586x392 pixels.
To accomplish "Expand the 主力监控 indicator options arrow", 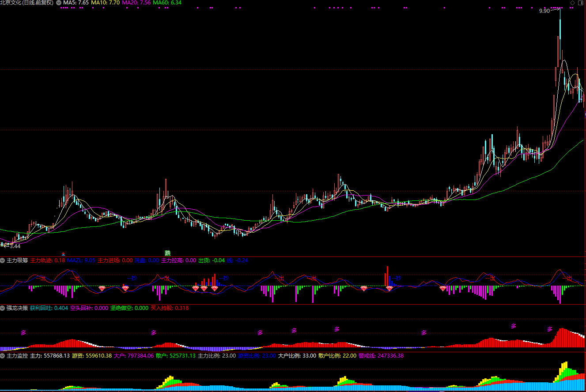I will pos(3,355).
